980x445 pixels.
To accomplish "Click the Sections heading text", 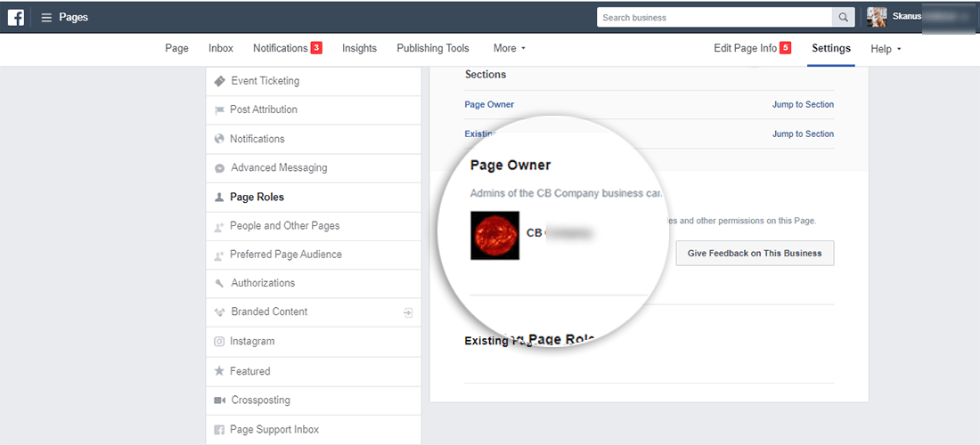I will [x=486, y=74].
